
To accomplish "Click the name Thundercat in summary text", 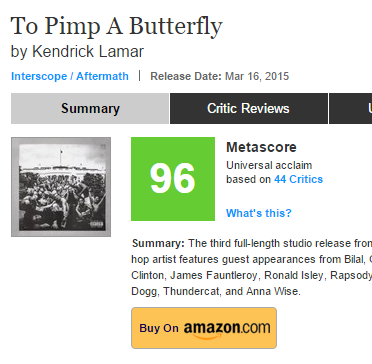I will coord(191,292).
